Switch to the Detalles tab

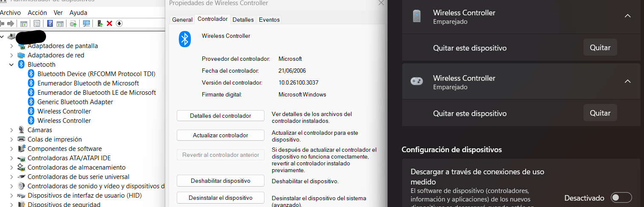coord(243,20)
